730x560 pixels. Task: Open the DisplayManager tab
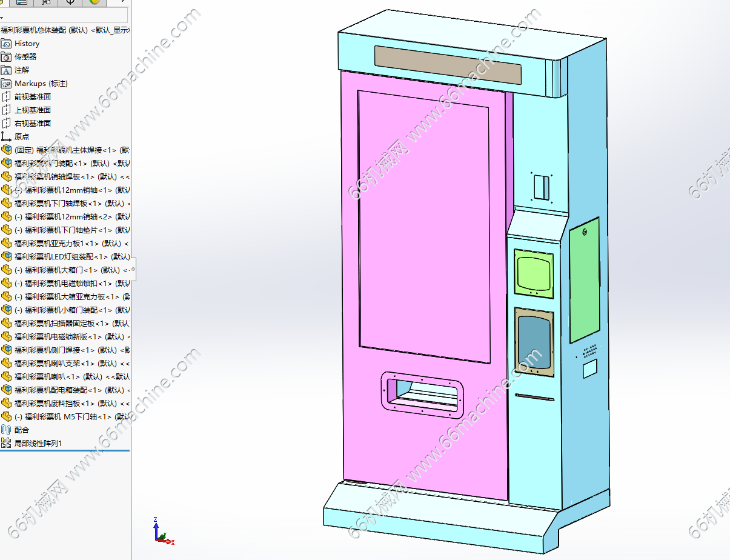(x=95, y=2)
